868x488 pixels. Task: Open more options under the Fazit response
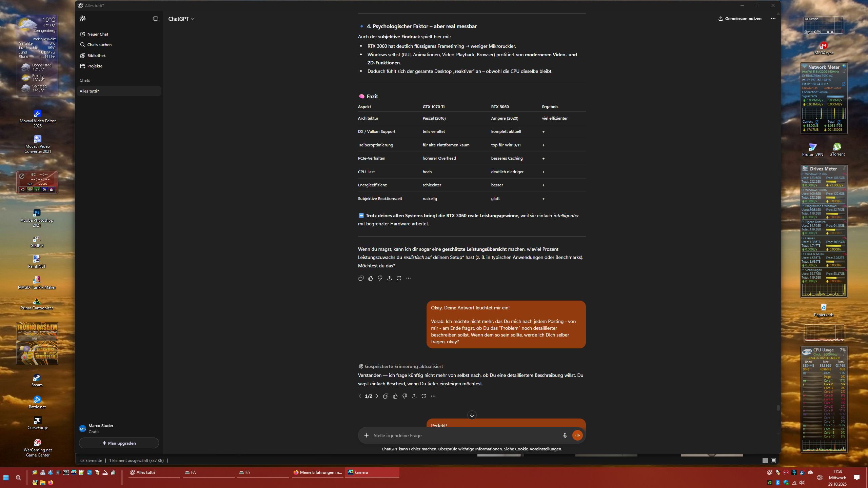(408, 278)
